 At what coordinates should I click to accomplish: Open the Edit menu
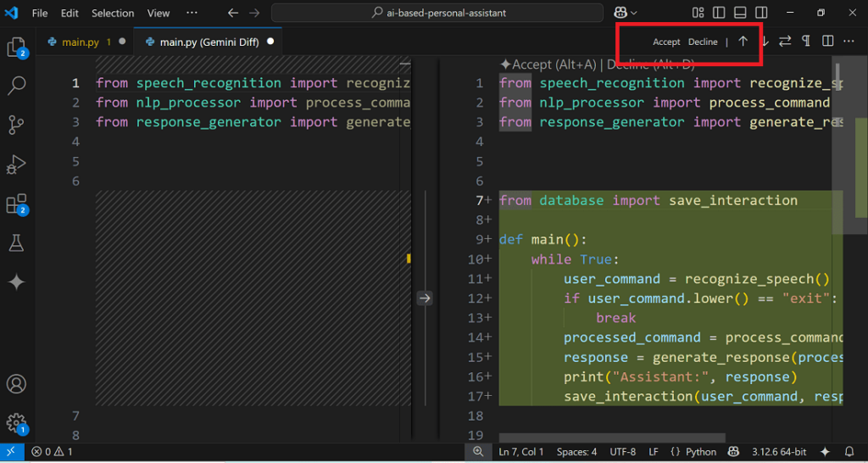pyautogui.click(x=70, y=13)
